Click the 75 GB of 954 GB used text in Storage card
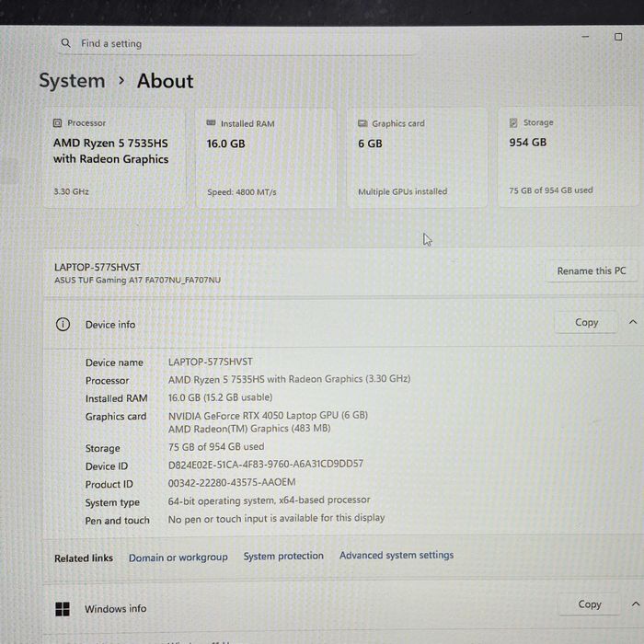The height and width of the screenshot is (644, 644). click(551, 190)
